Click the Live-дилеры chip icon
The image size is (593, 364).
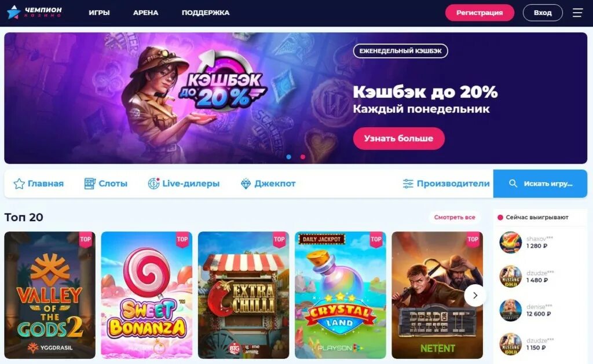click(x=153, y=183)
